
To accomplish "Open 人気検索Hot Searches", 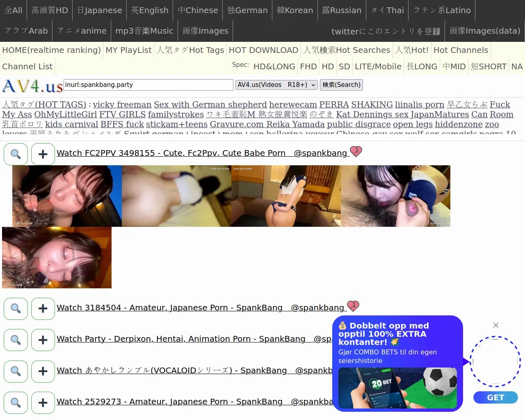I will pos(347,50).
